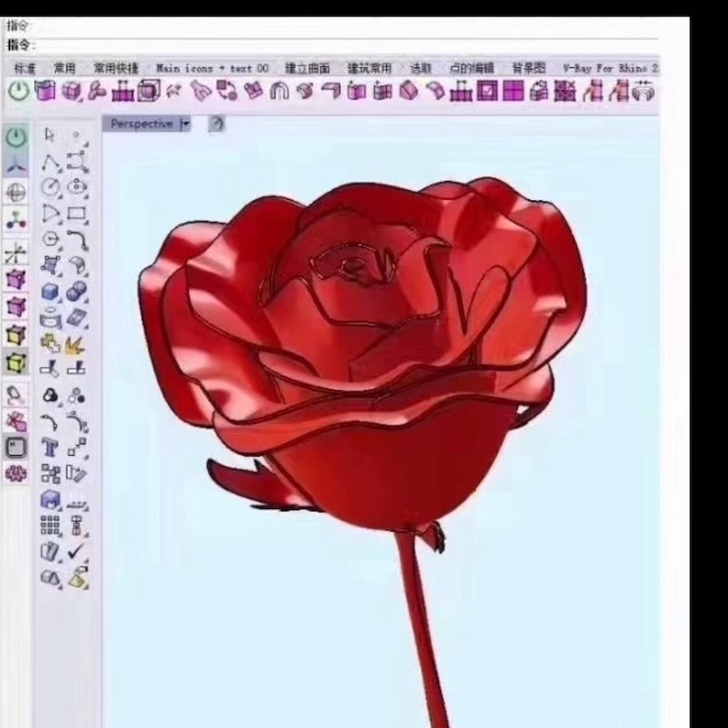Click the black checkmark Check tool
The height and width of the screenshot is (728, 728).
pos(75,551)
